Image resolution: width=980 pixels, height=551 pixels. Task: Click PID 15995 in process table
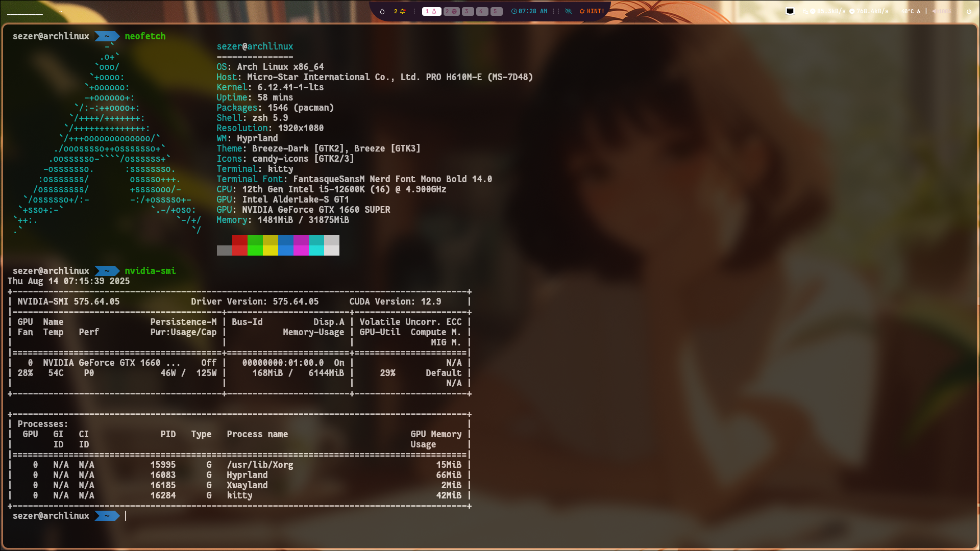click(x=163, y=465)
